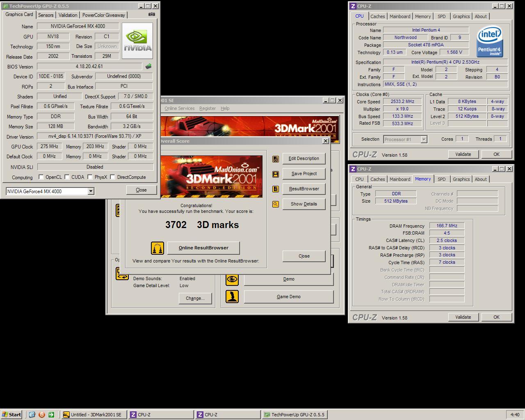Open the Start menu

pyautogui.click(x=11, y=415)
